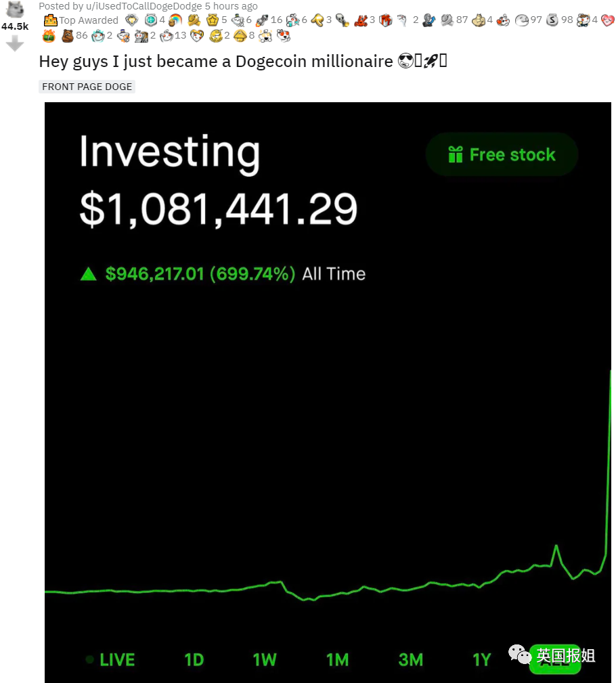The width and height of the screenshot is (616, 683).
Task: Downvote the Dogecoin millionaire post
Action: click(16, 43)
